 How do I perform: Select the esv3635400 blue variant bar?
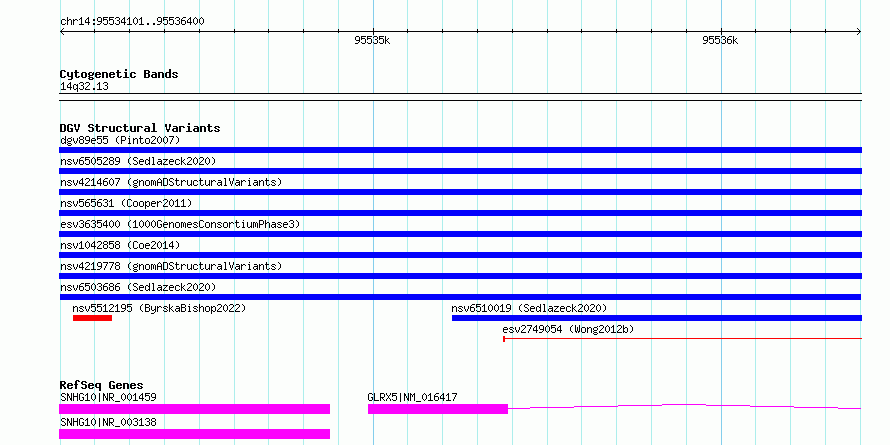[460, 234]
